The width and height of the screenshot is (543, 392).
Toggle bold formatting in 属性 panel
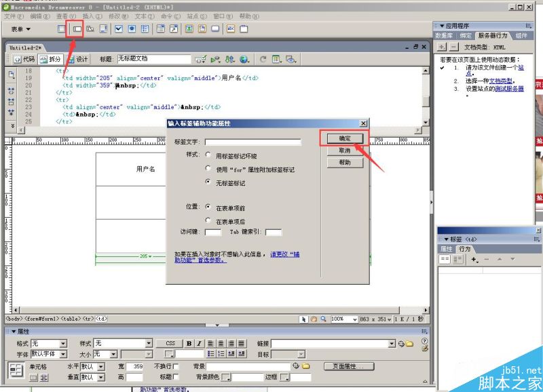tap(189, 344)
